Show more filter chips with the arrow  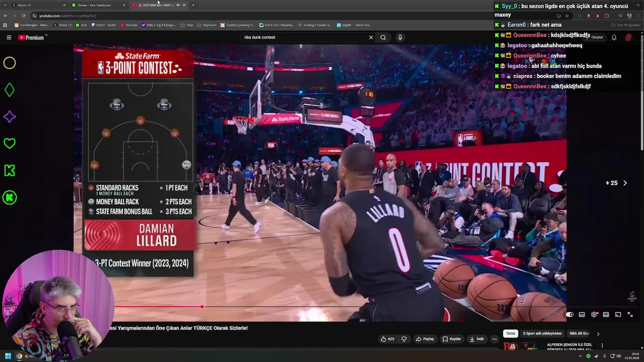598,333
